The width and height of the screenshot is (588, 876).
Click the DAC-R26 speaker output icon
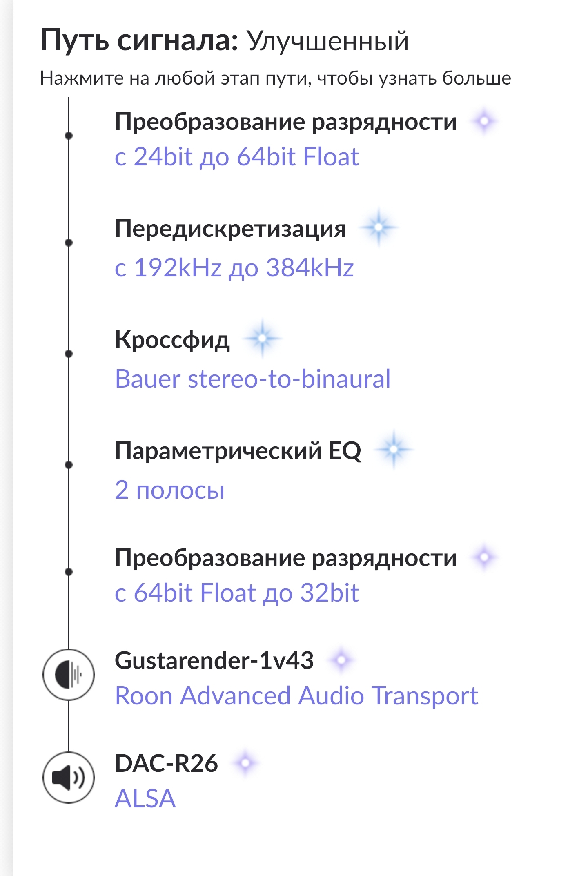(69, 777)
